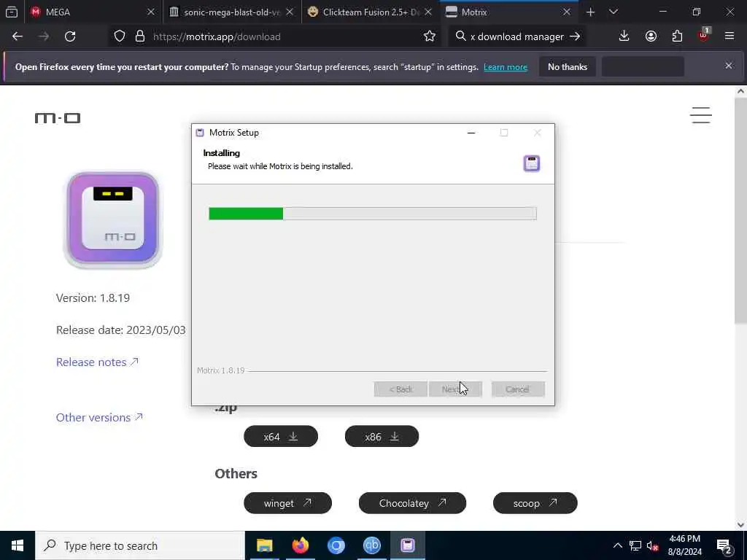Viewport: 747px width, 560px height.
Task: Open the Firefox downloads panel
Action: [624, 36]
